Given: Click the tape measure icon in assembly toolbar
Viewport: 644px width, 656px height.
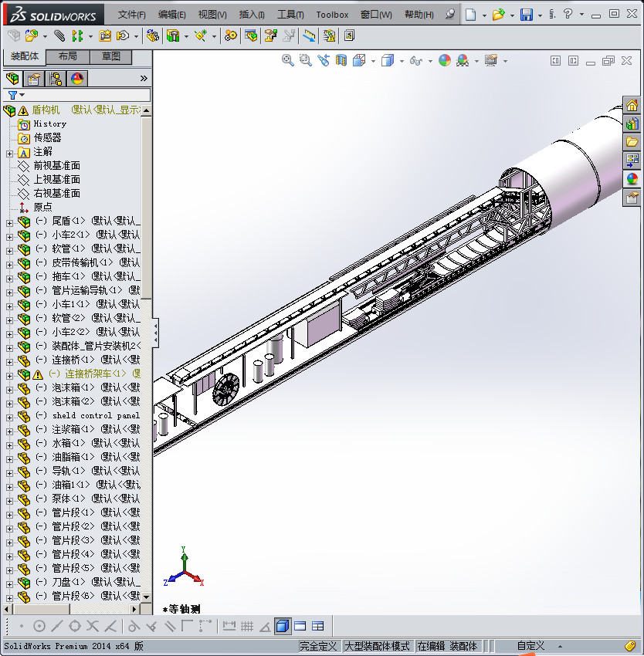Looking at the screenshot, I should (x=309, y=36).
